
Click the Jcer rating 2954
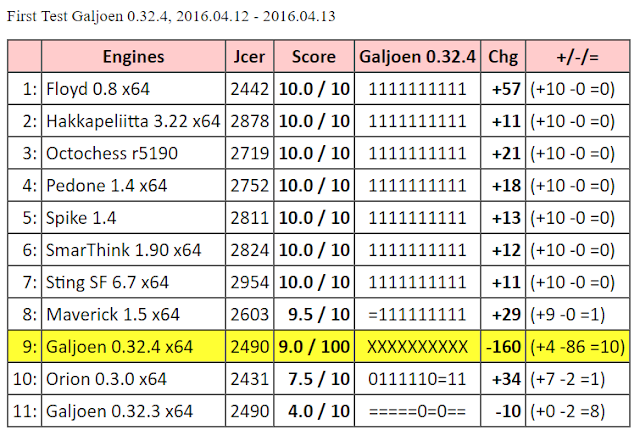(x=249, y=283)
